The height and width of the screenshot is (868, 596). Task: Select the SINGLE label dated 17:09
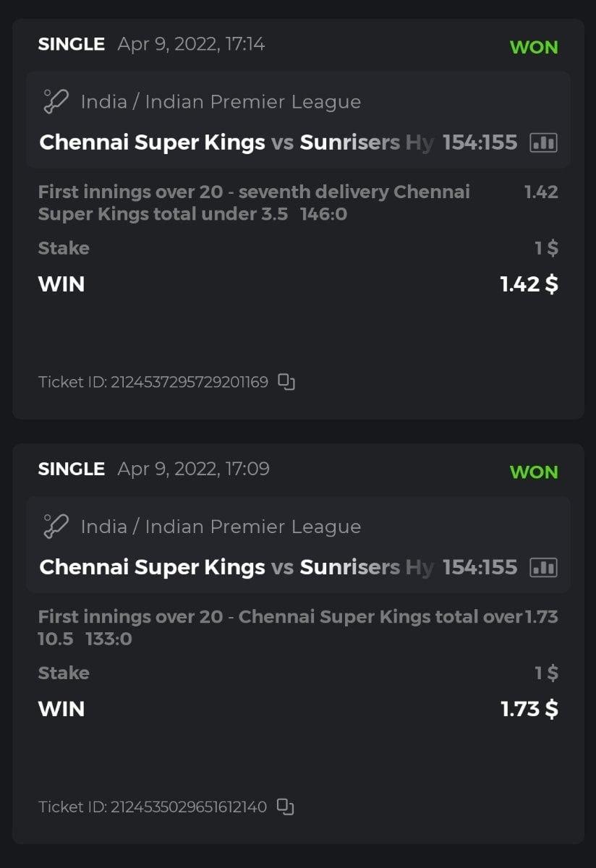coord(72,469)
